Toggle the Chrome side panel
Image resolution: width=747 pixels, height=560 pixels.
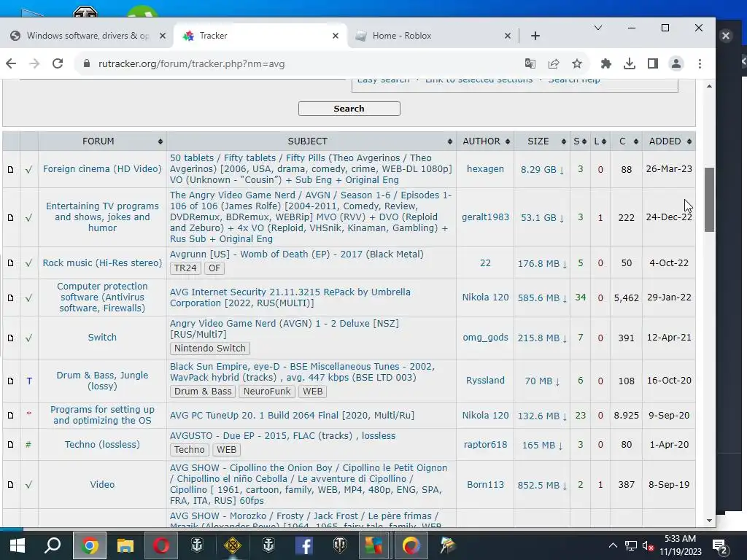(x=653, y=63)
